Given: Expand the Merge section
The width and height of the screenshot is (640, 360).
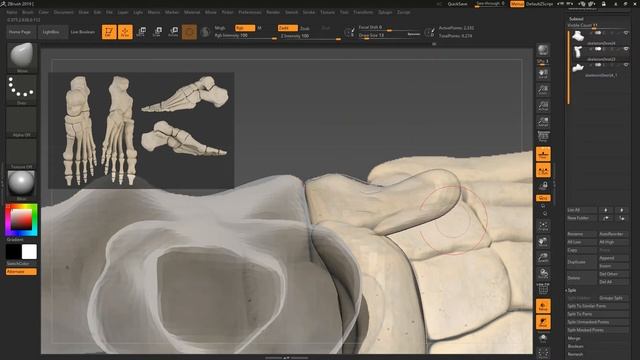Looking at the screenshot, I should (574, 338).
